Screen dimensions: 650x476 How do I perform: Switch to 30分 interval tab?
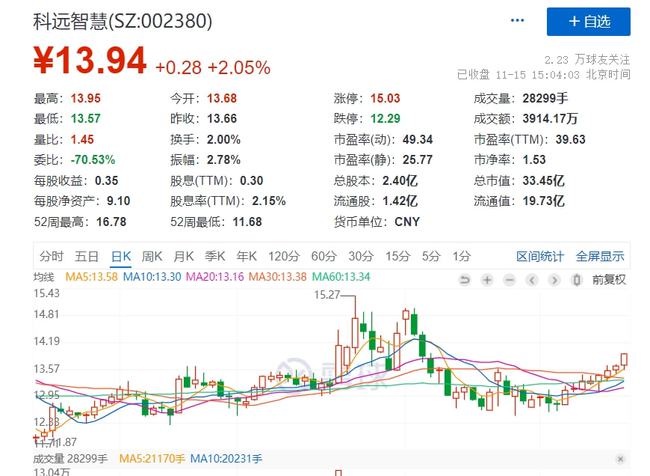(361, 256)
